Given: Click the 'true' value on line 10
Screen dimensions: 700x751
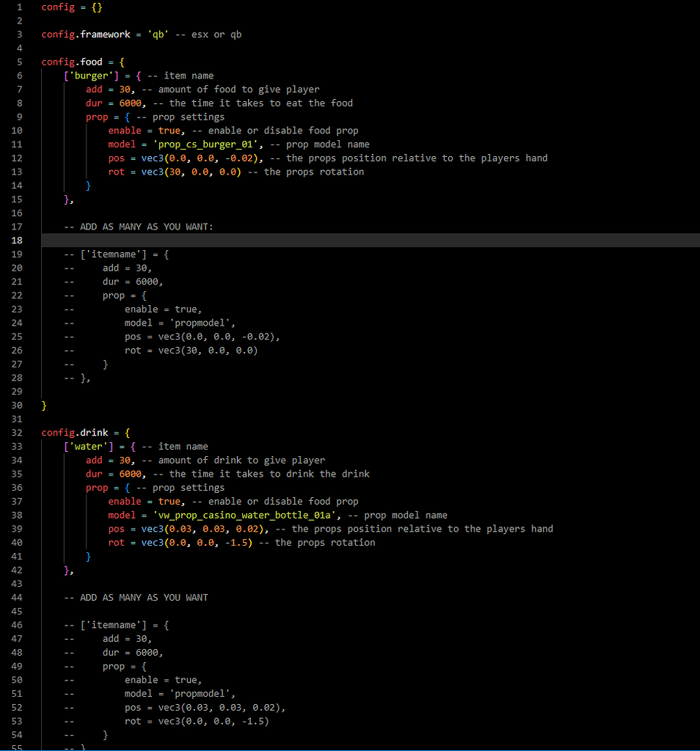Looking at the screenshot, I should (169, 131).
